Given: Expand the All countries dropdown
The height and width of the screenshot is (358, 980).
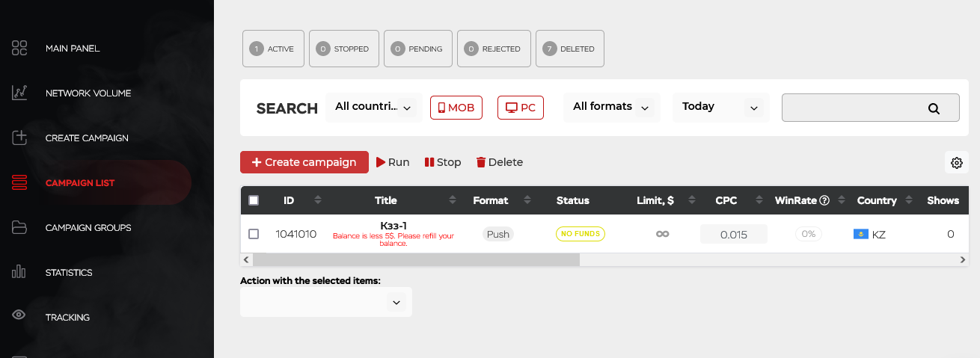Looking at the screenshot, I should 374,107.
